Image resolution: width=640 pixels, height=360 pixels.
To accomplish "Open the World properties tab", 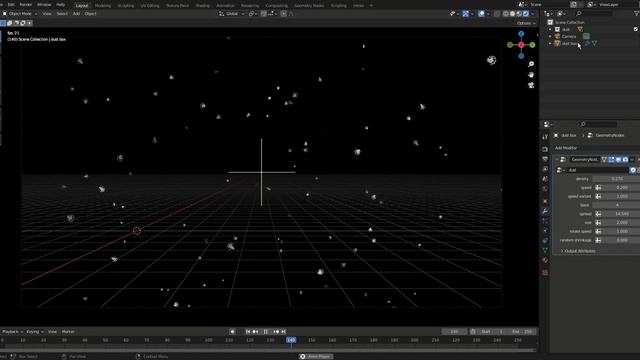I will 545,189.
